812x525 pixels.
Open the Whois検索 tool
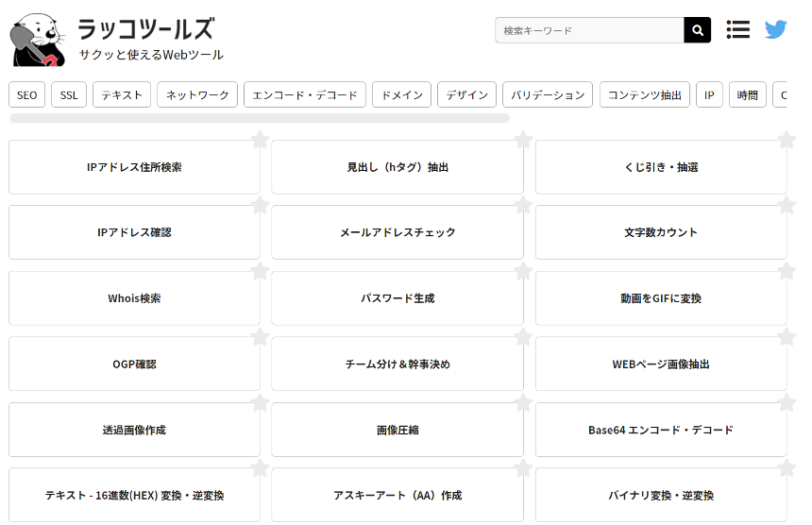coord(134,298)
